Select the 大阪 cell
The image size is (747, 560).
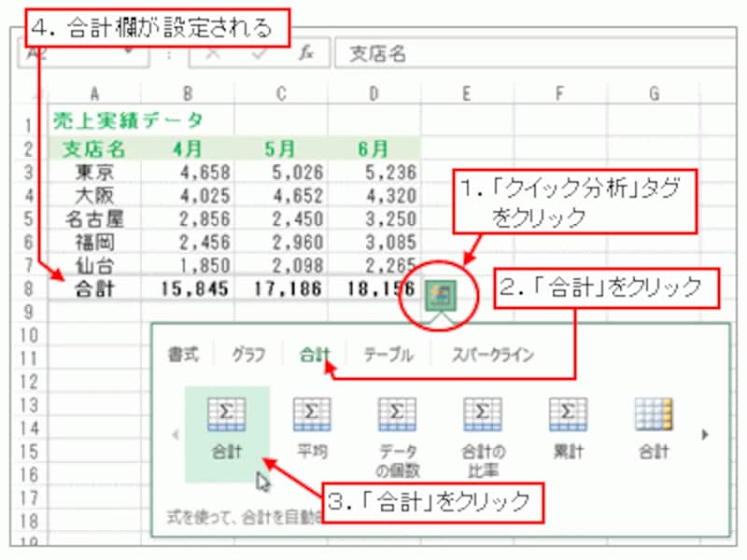[x=94, y=195]
